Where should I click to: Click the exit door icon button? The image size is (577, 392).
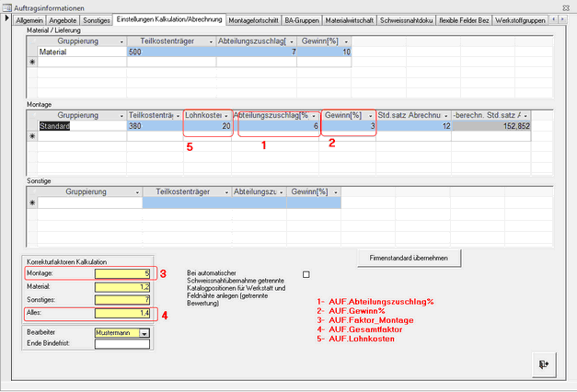[543, 364]
